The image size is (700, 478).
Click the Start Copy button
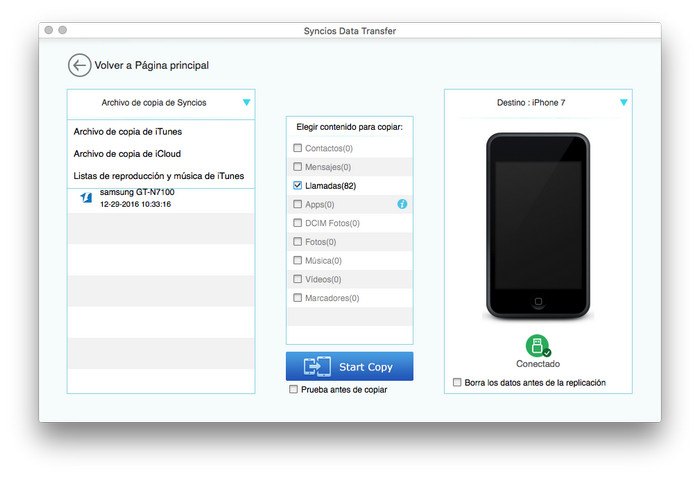350,366
